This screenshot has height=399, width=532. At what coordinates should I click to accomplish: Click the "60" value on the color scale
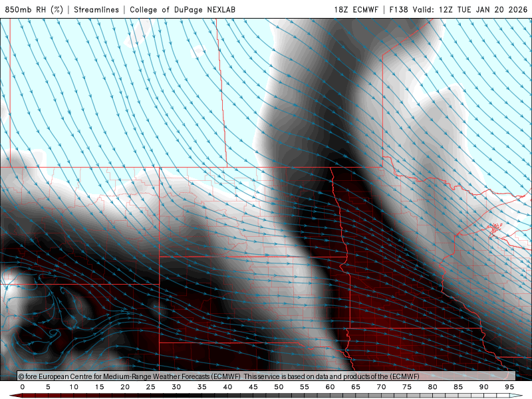pyautogui.click(x=330, y=387)
